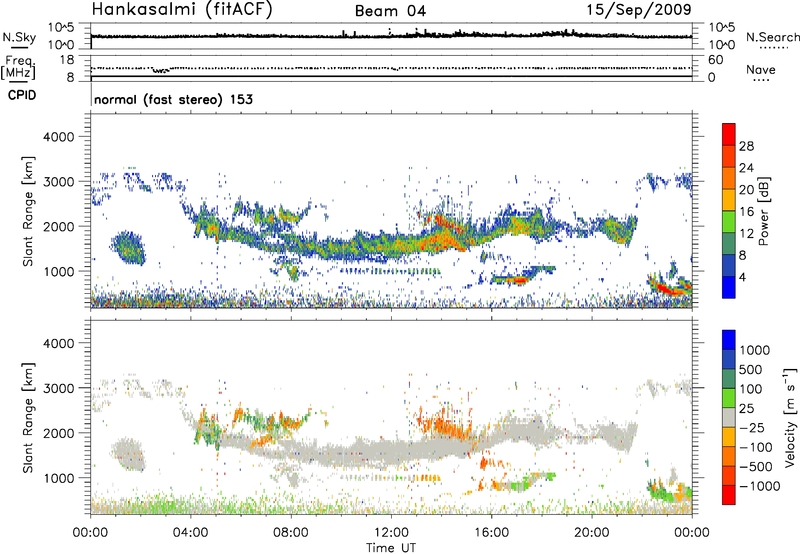Image resolution: width=800 pixels, height=554 pixels.
Task: Pick the grey -25 to 25 velocity colorbar segment
Action: click(729, 417)
